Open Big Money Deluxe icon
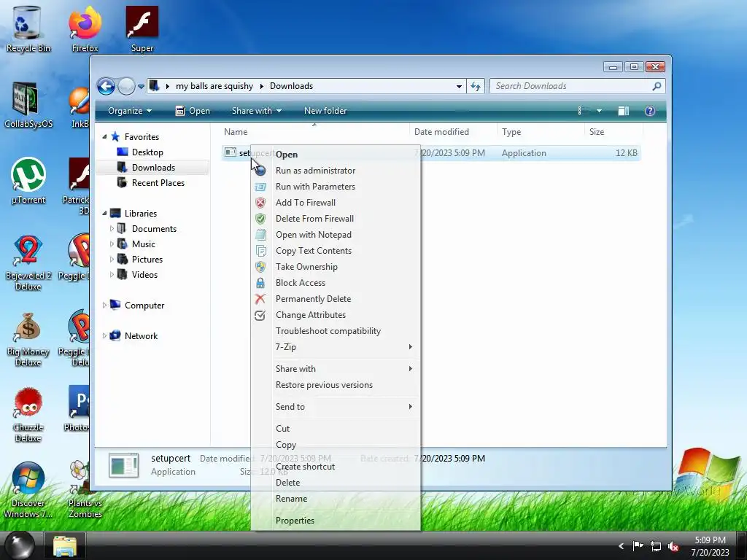The height and width of the screenshot is (560, 747). [28, 338]
